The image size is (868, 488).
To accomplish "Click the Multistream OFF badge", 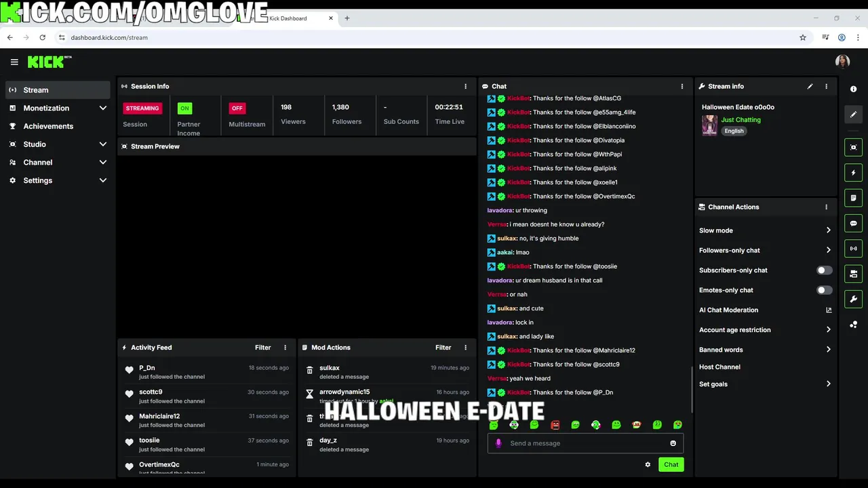I will click(237, 108).
